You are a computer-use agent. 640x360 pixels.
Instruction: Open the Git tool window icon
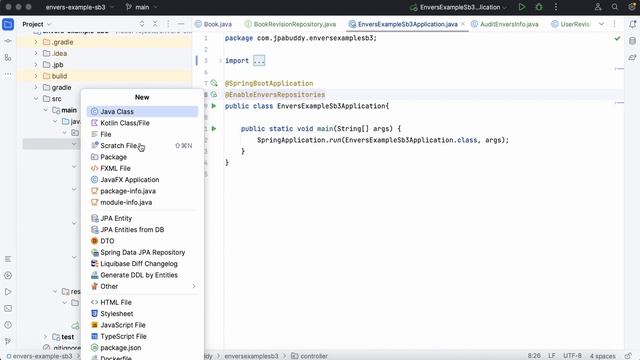click(8, 341)
